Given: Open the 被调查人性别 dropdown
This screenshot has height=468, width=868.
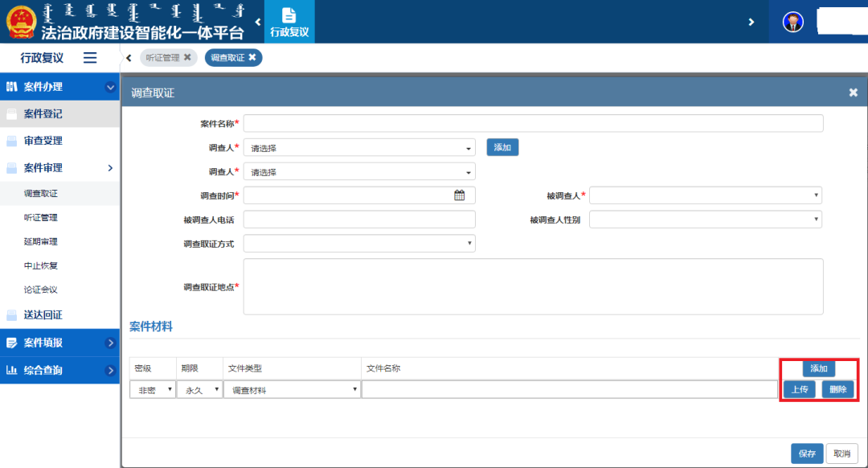Looking at the screenshot, I should (x=706, y=220).
